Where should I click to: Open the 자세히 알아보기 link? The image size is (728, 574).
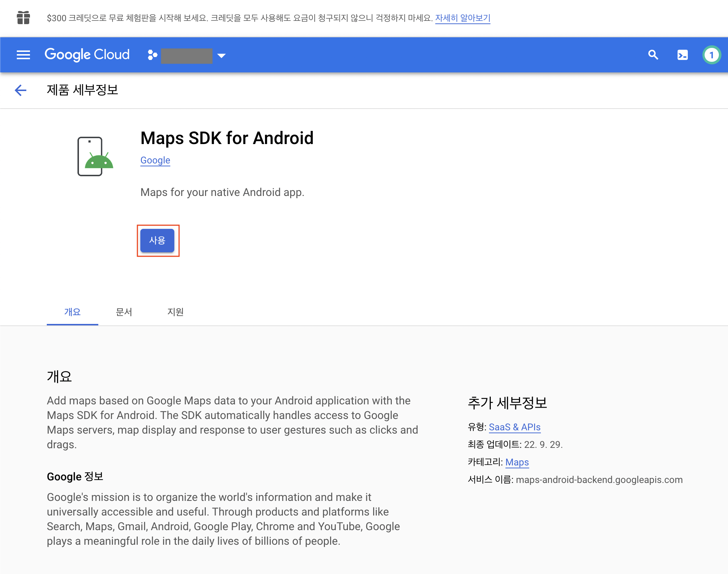point(462,18)
